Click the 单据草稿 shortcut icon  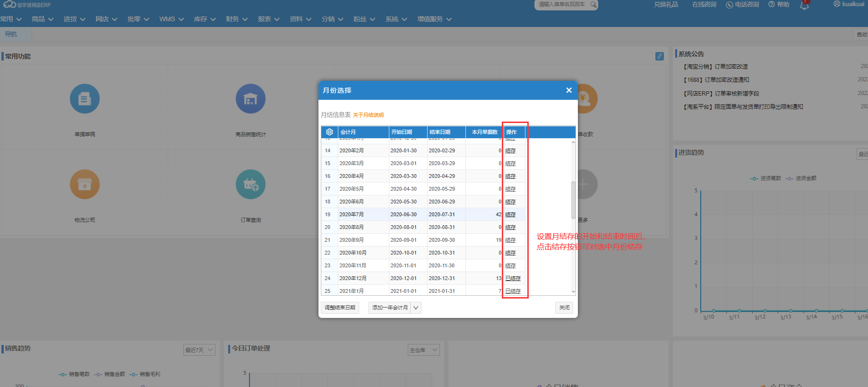(x=85, y=99)
